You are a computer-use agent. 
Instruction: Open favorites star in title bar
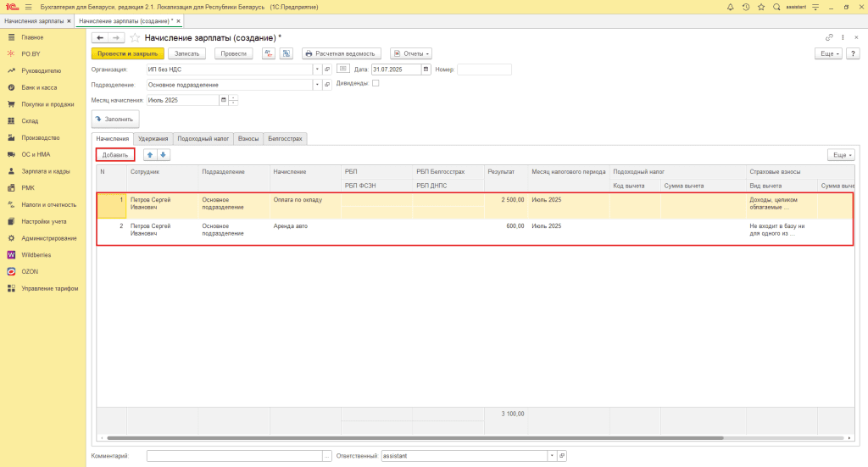pos(760,7)
